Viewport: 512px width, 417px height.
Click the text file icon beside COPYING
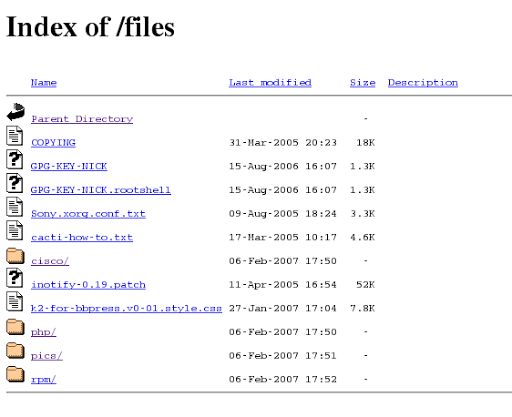point(15,136)
